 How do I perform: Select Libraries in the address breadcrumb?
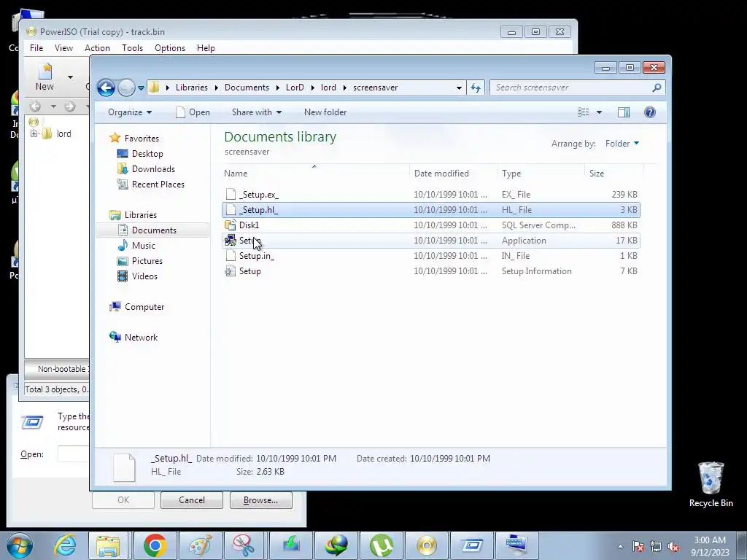point(192,87)
